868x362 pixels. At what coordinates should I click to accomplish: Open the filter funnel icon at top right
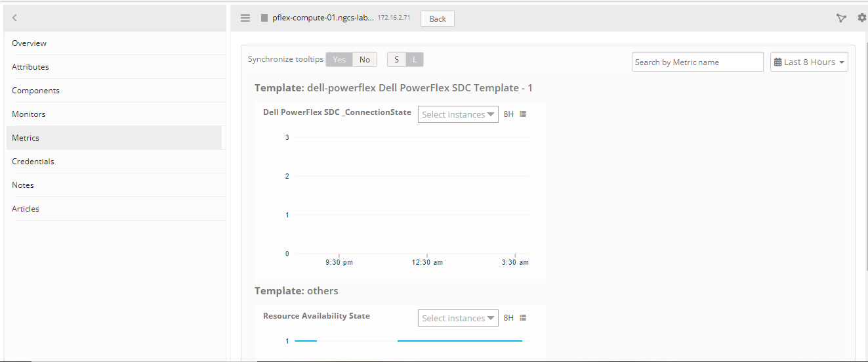coord(841,18)
